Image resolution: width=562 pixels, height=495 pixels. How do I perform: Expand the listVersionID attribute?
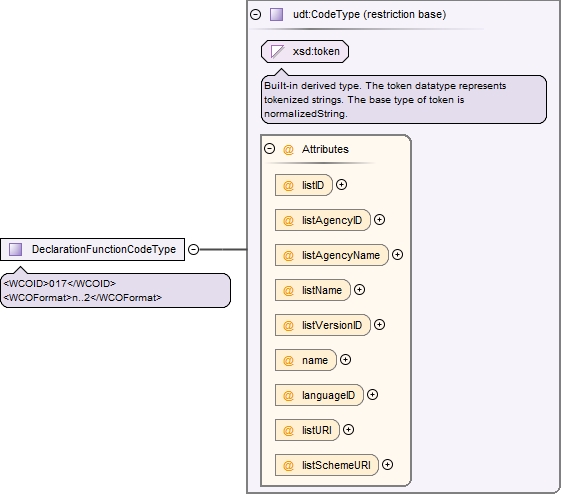click(x=379, y=324)
